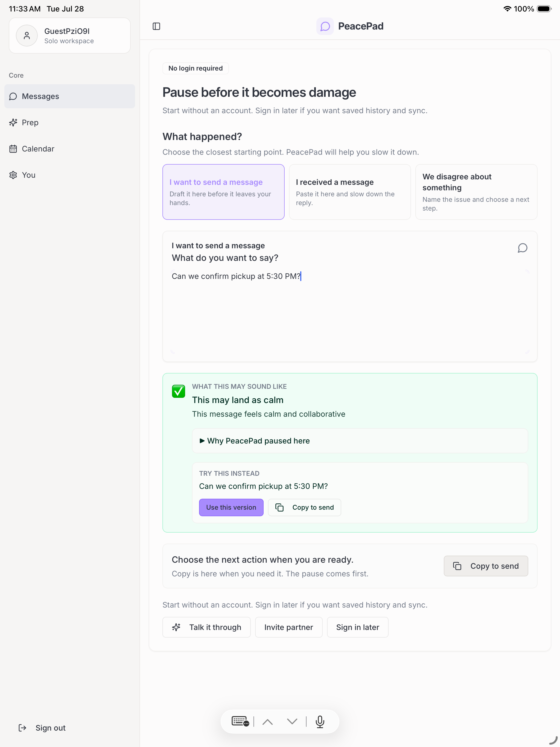This screenshot has height=747, width=560.
Task: Click Sign in later button
Action: (357, 627)
